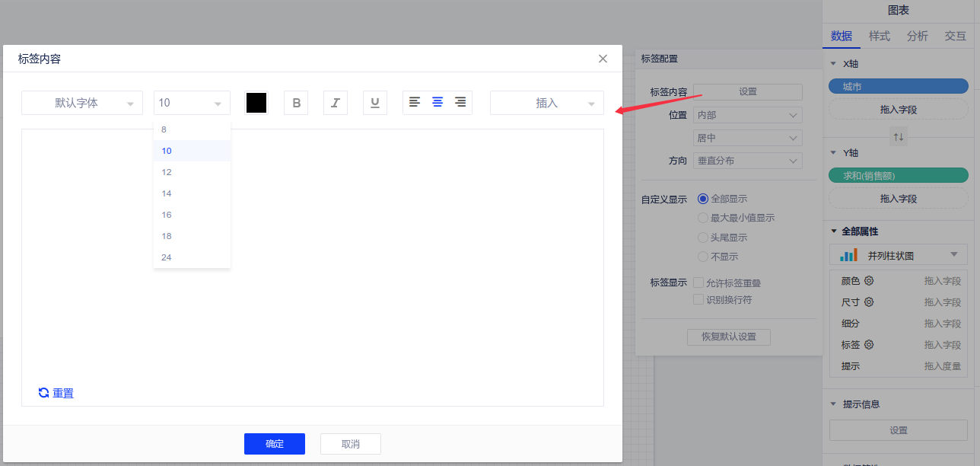Switch to the 样式 tab
Image resolution: width=980 pixels, height=466 pixels.
pyautogui.click(x=880, y=36)
